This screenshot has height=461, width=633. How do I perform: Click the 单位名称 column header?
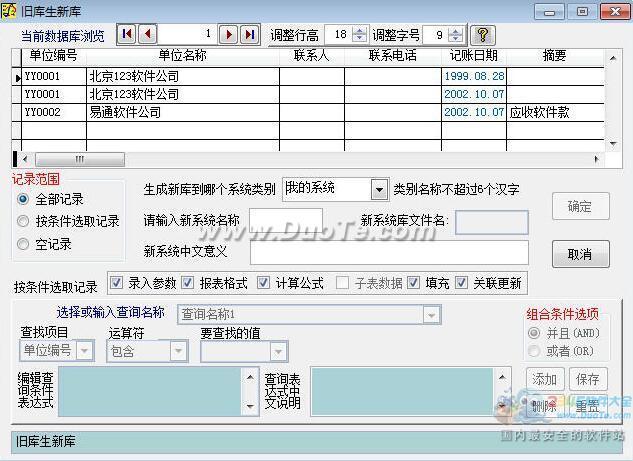(x=182, y=55)
